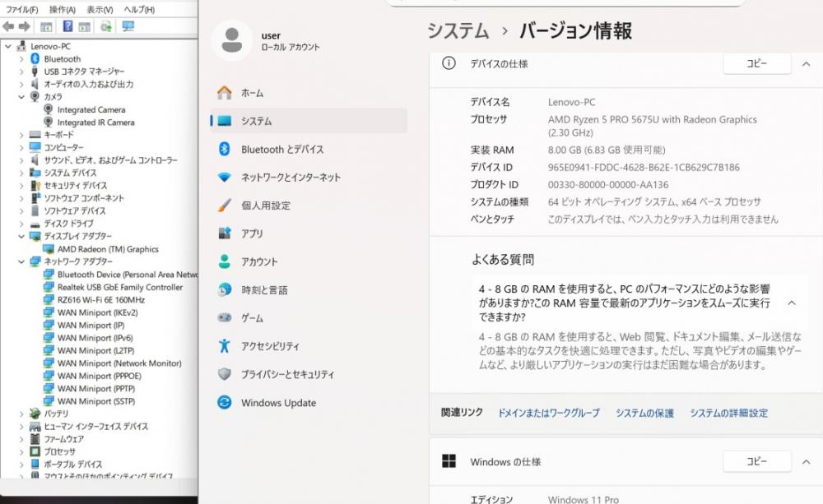Collapse the Lenovo-PC root node

8,46
